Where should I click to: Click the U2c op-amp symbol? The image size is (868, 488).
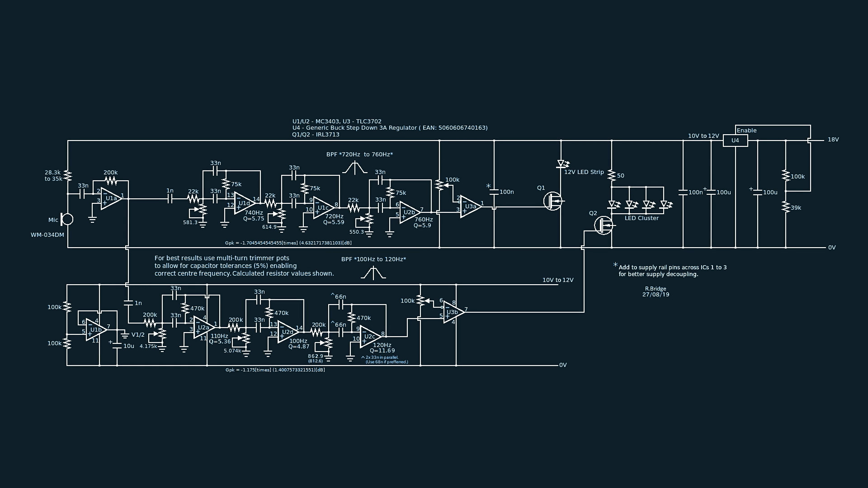(370, 337)
